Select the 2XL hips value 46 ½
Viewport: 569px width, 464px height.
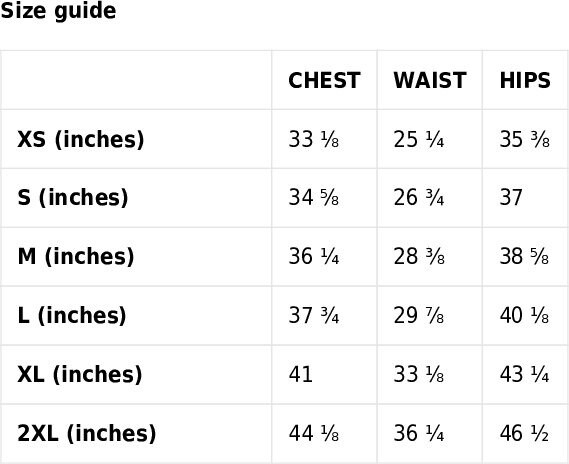(524, 433)
